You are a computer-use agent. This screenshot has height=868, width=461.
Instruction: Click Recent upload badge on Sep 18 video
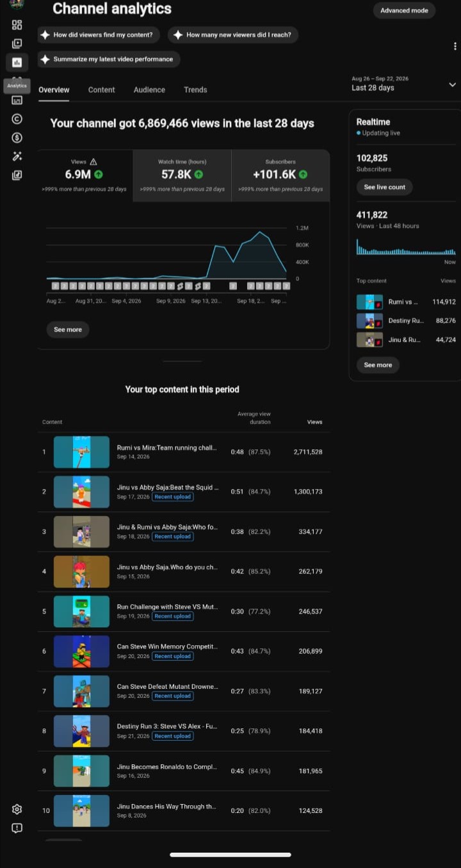[x=172, y=536]
